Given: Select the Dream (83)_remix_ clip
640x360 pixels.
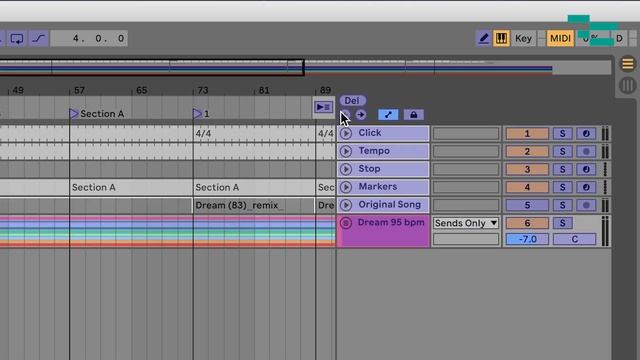Looking at the screenshot, I should [x=254, y=205].
